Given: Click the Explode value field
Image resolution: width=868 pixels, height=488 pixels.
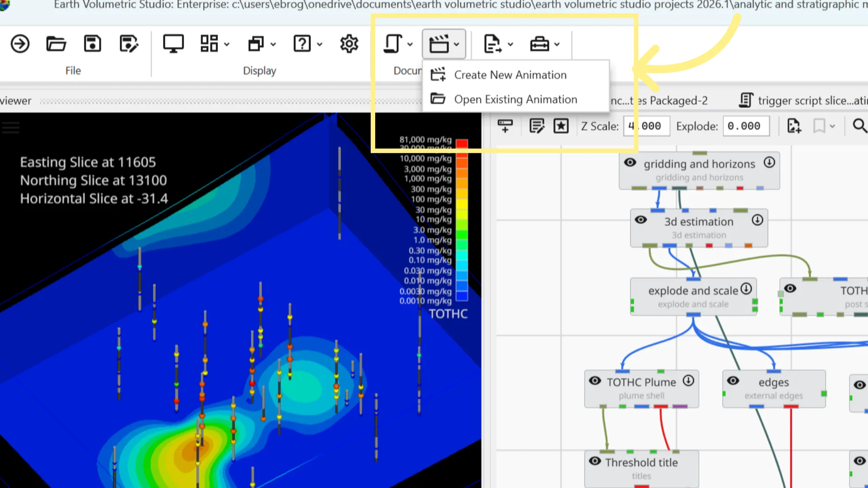Looking at the screenshot, I should 746,126.
